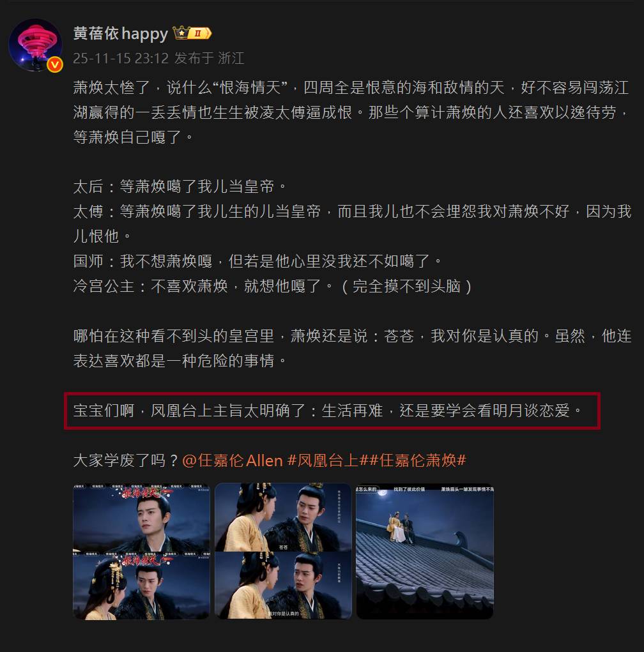The width and height of the screenshot is (644, 652).
Task: Click the line starting with 太后：
Action: coord(180,186)
